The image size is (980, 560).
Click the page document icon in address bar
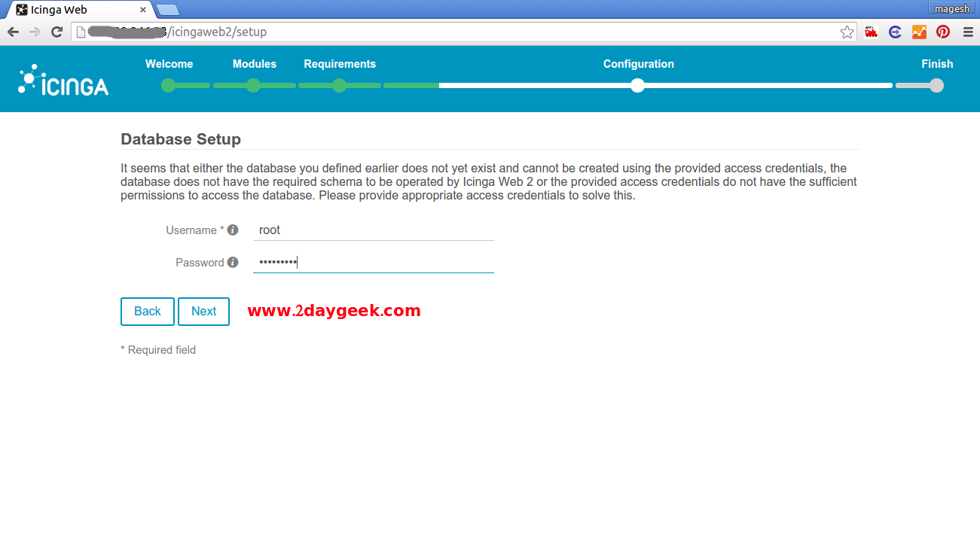tap(81, 32)
